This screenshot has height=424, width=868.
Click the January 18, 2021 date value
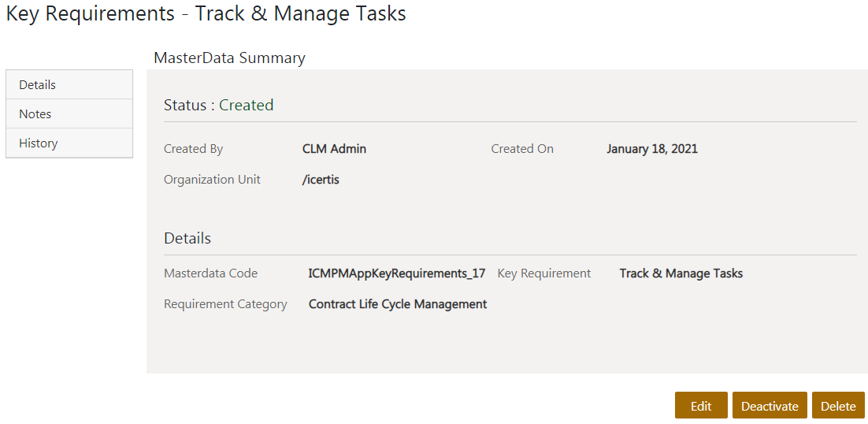651,149
